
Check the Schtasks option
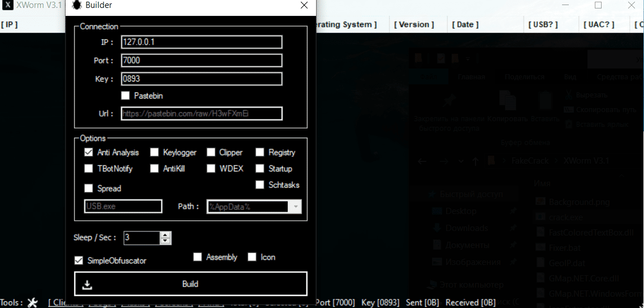(260, 185)
